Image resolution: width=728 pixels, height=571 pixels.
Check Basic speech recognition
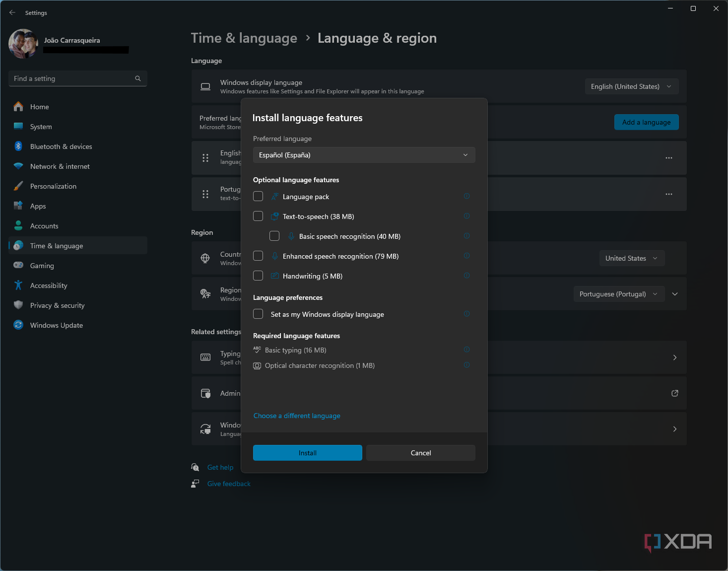coord(274,236)
